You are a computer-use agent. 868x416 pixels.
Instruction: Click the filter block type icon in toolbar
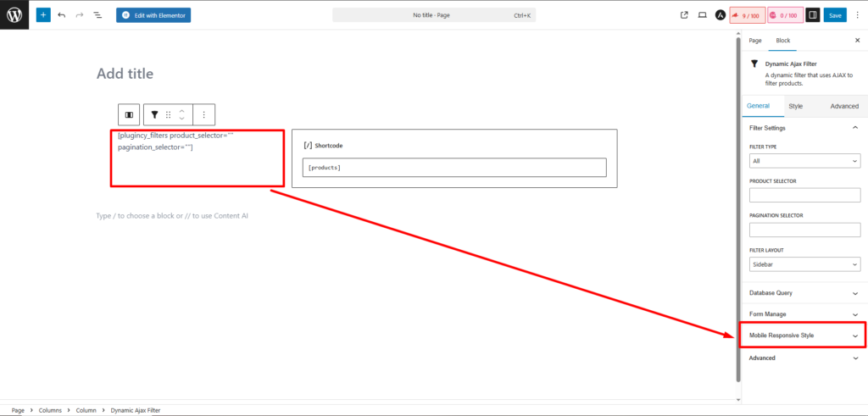pos(154,114)
